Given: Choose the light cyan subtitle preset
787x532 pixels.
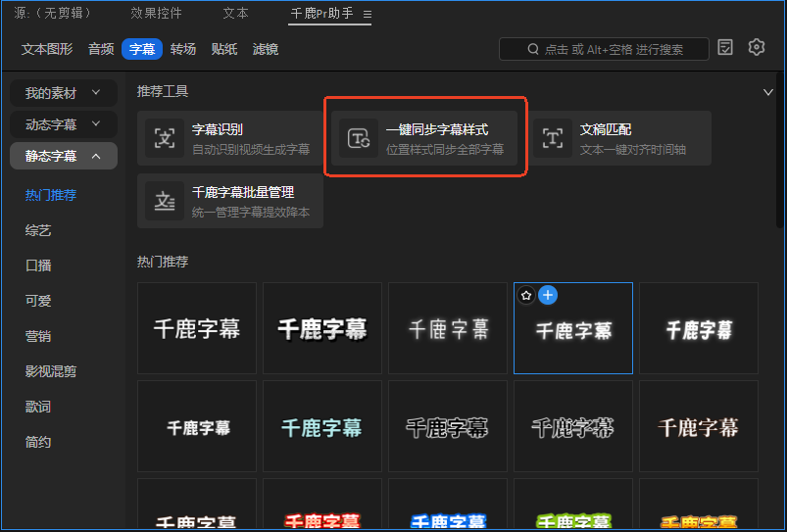Looking at the screenshot, I should 322,426.
